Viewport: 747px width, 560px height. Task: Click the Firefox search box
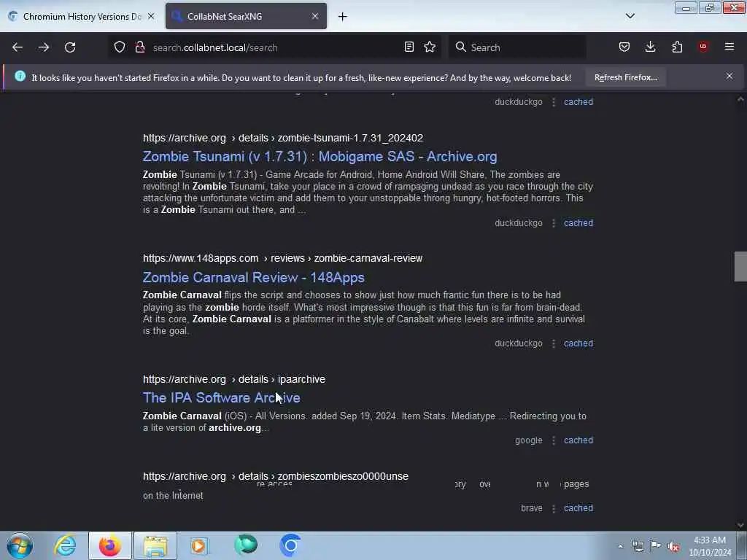(x=517, y=47)
